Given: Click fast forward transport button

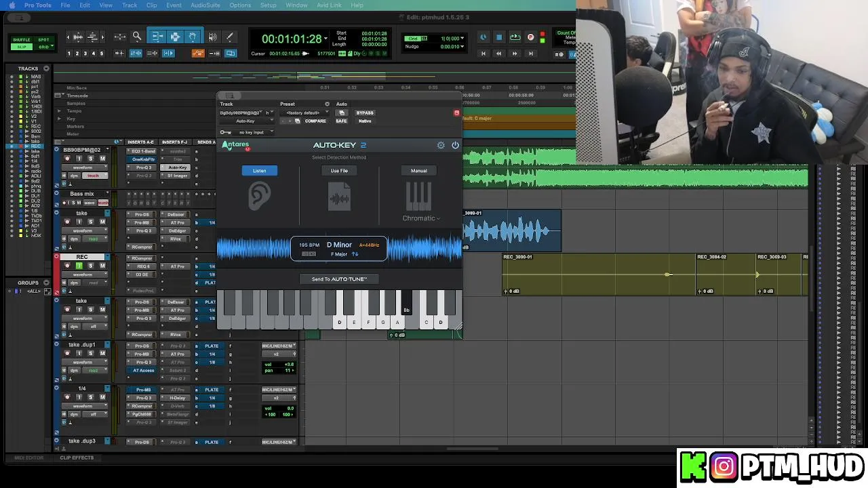Looking at the screenshot, I should [x=515, y=53].
